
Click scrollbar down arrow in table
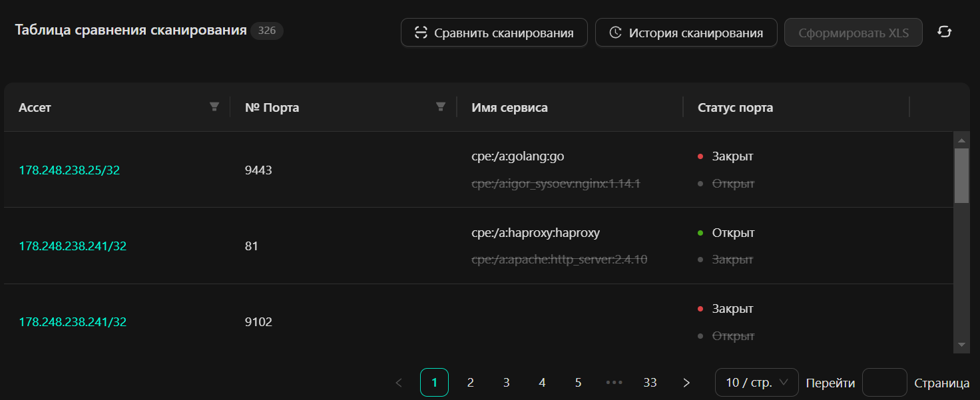(961, 345)
